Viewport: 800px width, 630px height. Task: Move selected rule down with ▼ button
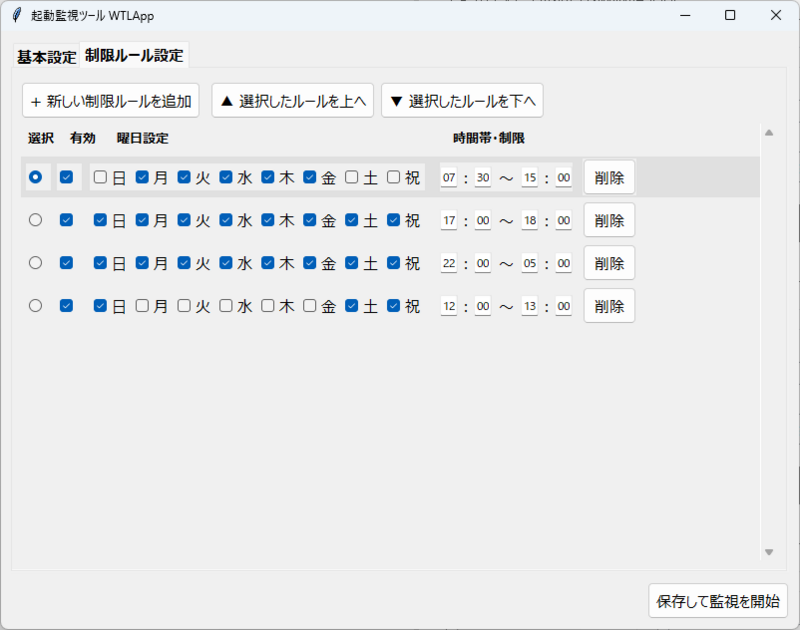462,101
